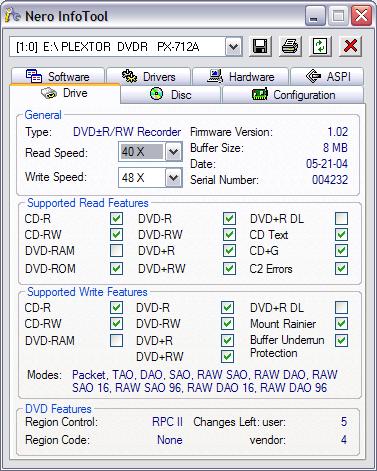This screenshot has height=471, width=377.
Task: Expand the Read Speed dropdown
Action: click(173, 152)
